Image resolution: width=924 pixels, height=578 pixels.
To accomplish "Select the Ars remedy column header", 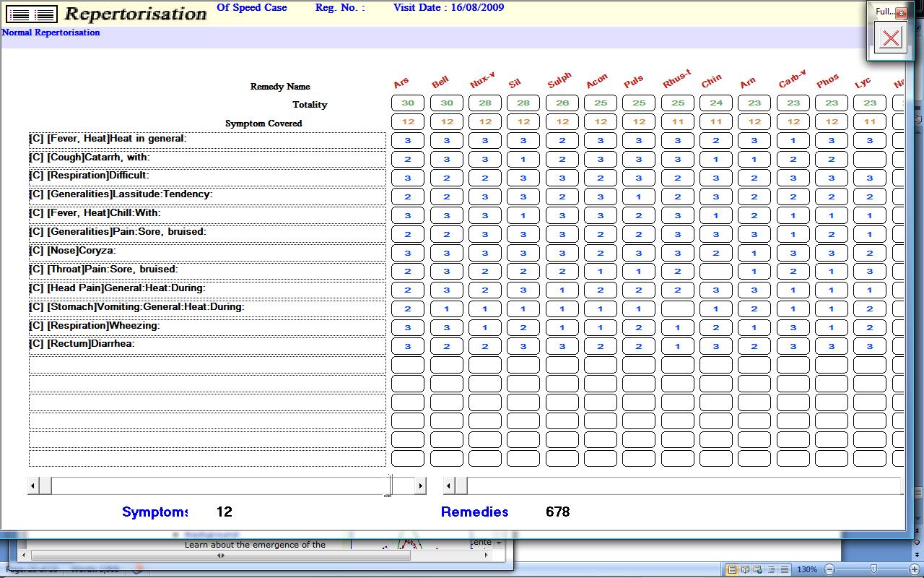I will pyautogui.click(x=402, y=84).
